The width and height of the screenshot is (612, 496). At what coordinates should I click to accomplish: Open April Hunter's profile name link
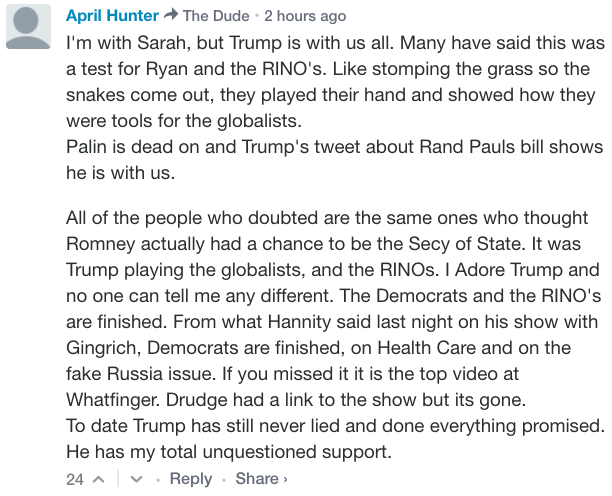[x=112, y=16]
